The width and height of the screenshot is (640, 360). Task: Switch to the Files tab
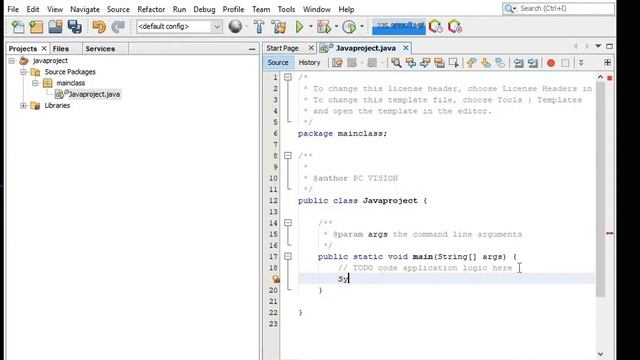pyautogui.click(x=61, y=49)
